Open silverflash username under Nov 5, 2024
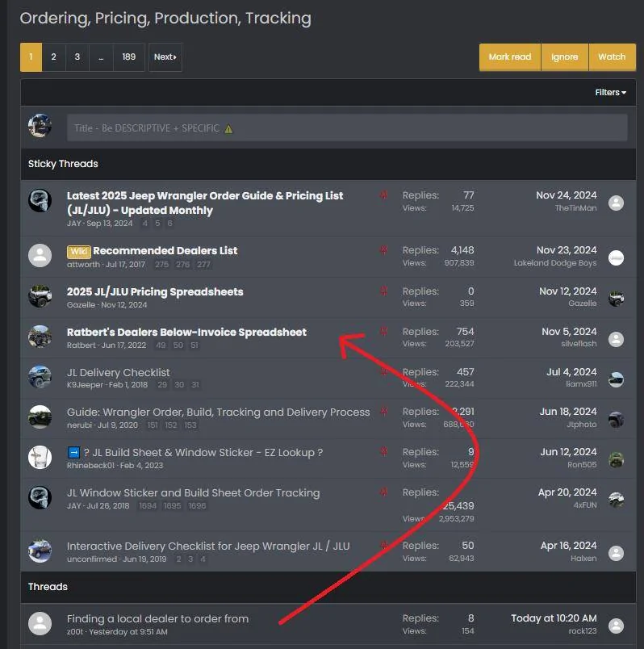 (579, 344)
